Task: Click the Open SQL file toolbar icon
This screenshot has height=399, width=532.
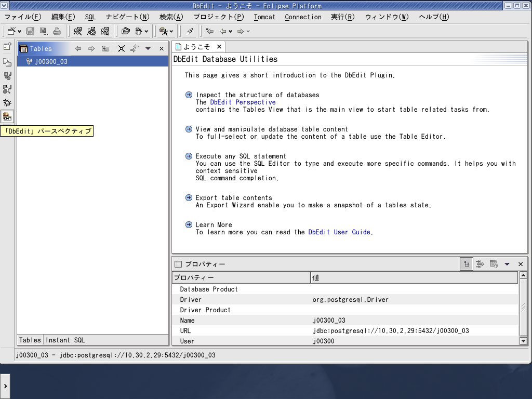Action: click(x=126, y=31)
